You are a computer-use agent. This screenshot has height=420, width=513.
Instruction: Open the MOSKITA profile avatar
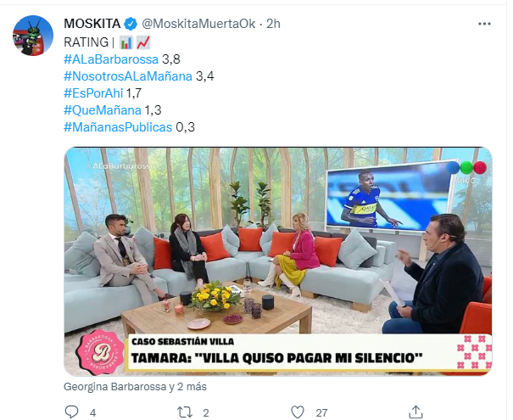pos(33,36)
